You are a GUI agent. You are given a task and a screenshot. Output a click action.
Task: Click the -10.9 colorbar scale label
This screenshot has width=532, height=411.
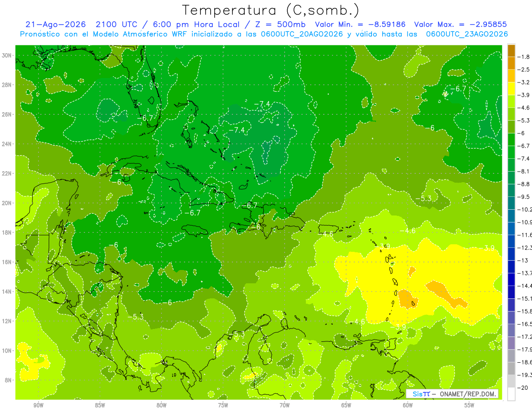tap(525, 222)
